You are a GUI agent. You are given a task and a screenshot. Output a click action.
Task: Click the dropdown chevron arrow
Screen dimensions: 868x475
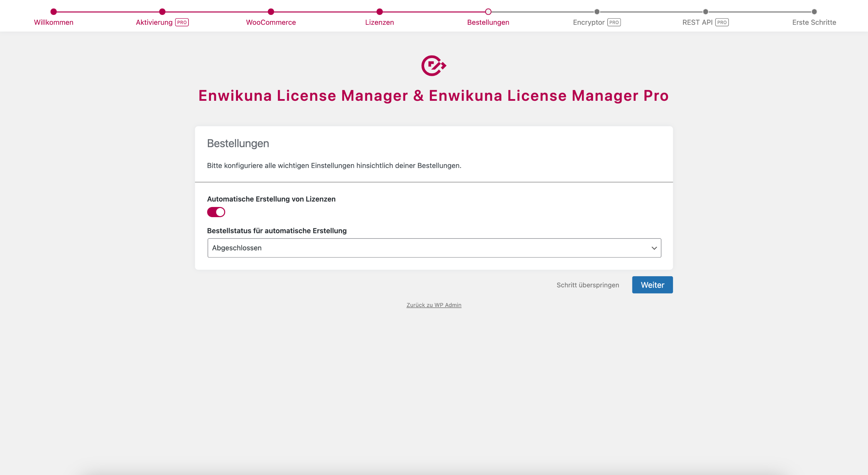click(x=654, y=248)
